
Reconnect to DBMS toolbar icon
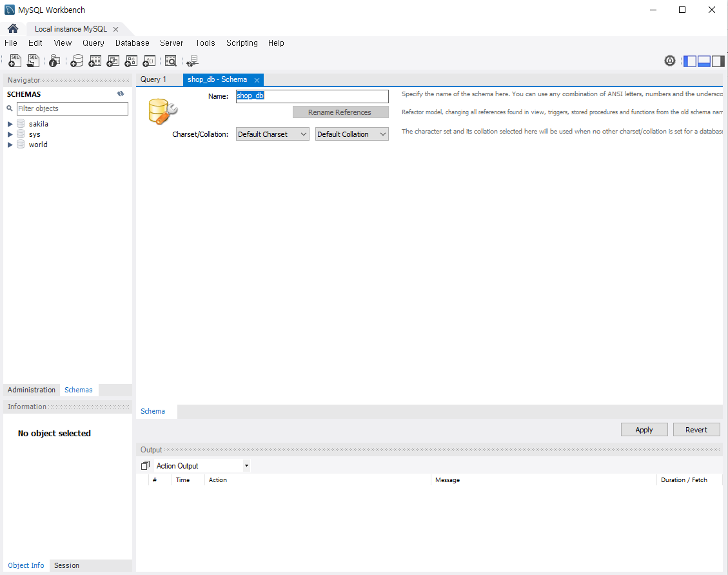[192, 61]
